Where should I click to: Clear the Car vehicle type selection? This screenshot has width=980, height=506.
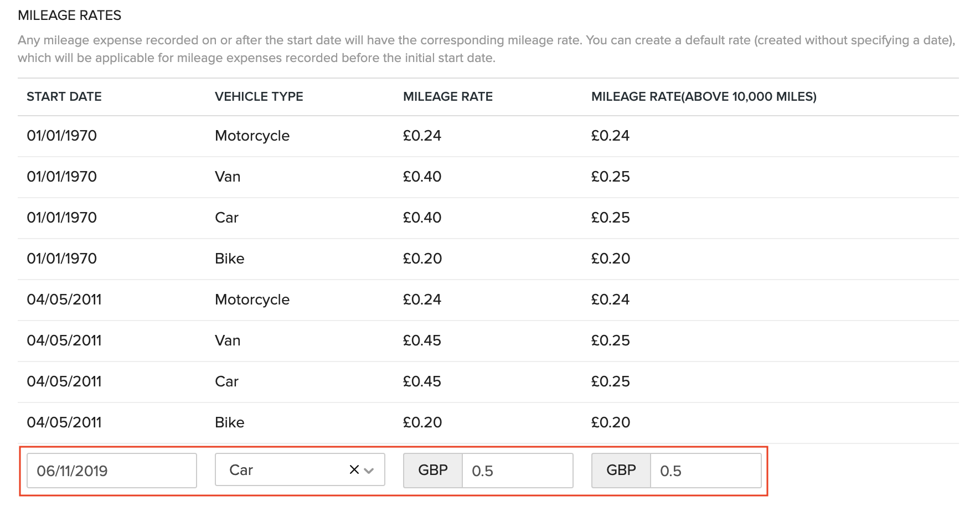[x=354, y=470]
